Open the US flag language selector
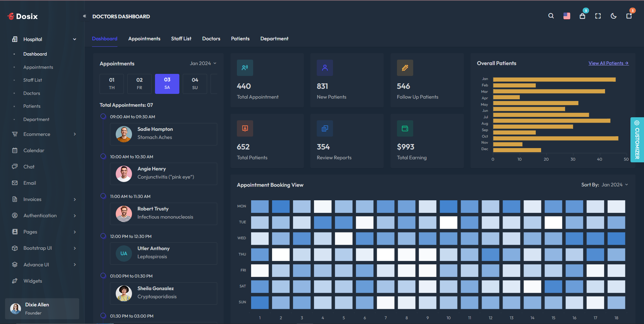644x324 pixels. tap(567, 16)
